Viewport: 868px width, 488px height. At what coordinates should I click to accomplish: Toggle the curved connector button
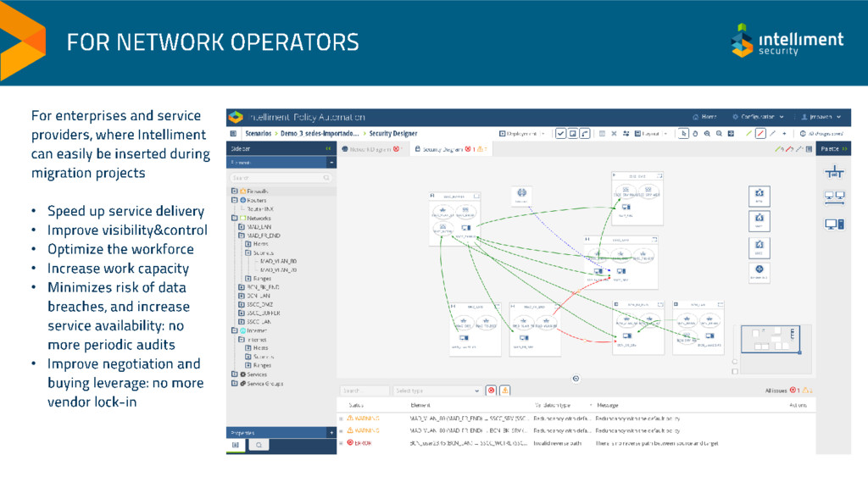(x=585, y=133)
